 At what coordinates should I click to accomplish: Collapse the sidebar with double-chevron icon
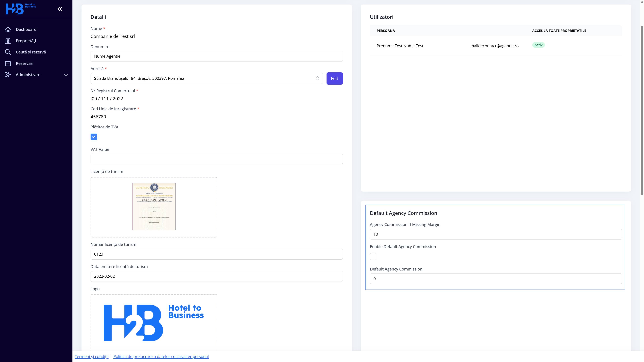coord(60,9)
